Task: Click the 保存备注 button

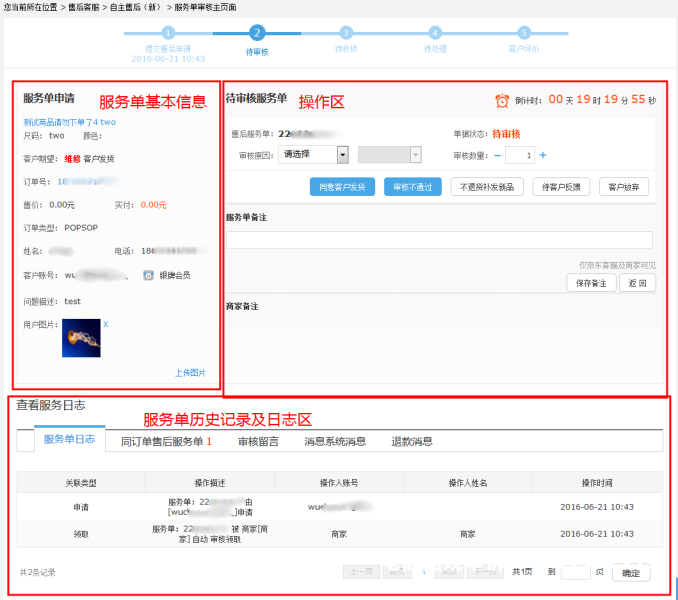Action: 590,283
